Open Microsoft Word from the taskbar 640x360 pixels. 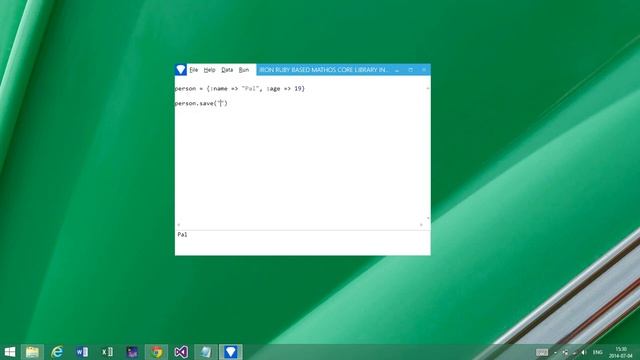[82, 352]
